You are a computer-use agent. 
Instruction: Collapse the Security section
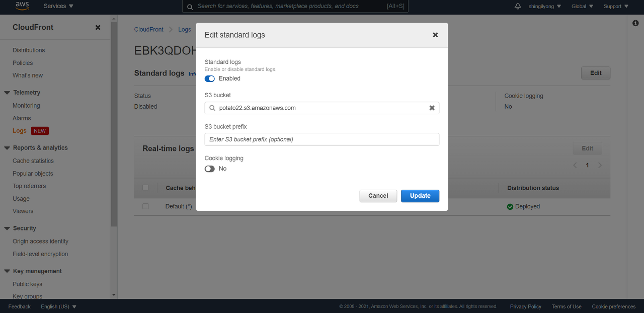(x=7, y=228)
